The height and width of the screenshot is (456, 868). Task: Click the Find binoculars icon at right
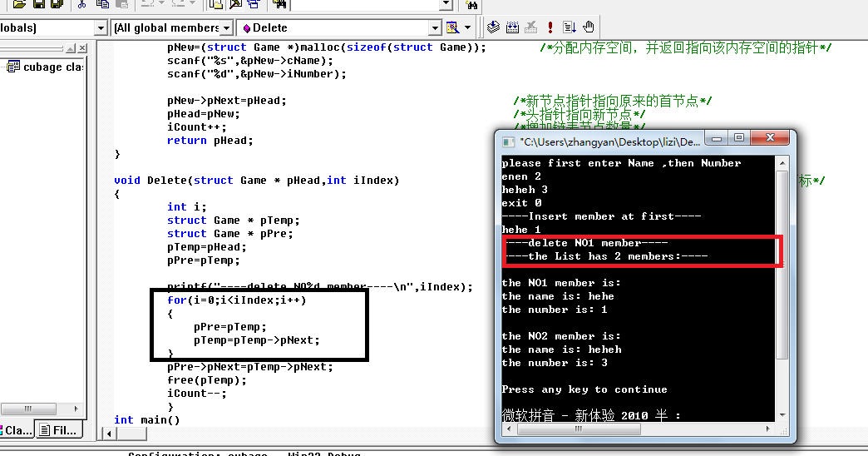click(x=471, y=5)
